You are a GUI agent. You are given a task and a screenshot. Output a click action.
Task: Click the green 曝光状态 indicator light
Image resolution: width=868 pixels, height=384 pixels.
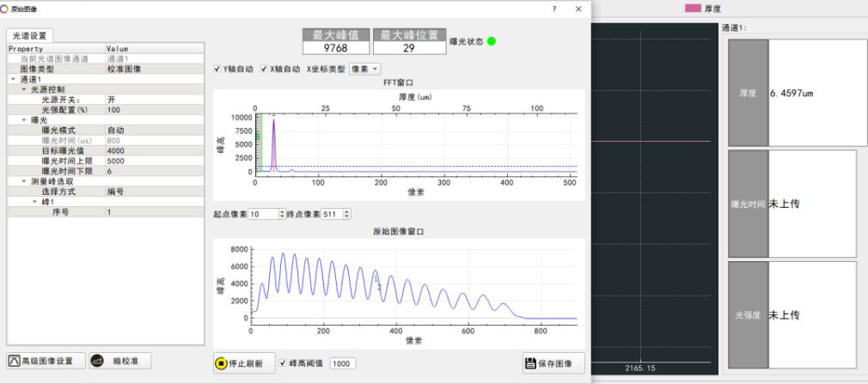point(491,41)
